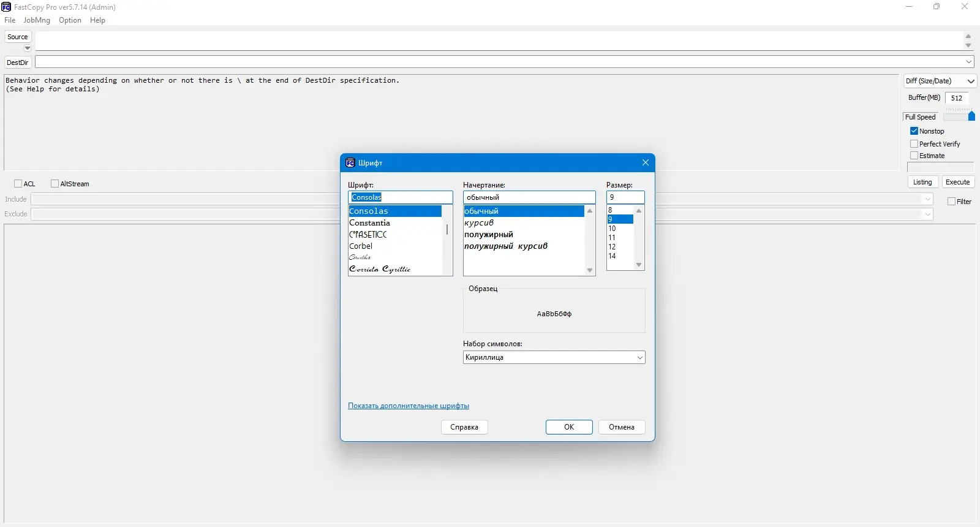Click the Source button
The height and width of the screenshot is (527, 980).
18,37
